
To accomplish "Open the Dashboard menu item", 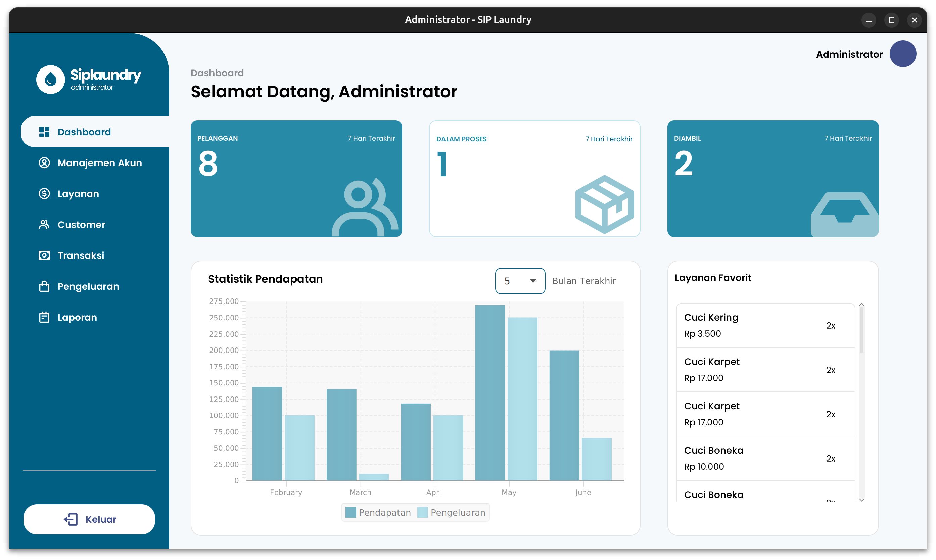I will pyautogui.click(x=95, y=132).
